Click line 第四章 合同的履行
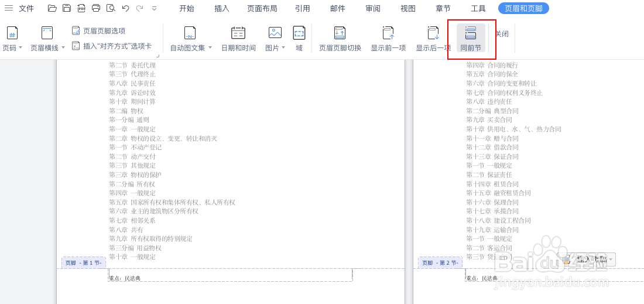Image resolution: width=644 pixels, height=304 pixels. point(492,65)
